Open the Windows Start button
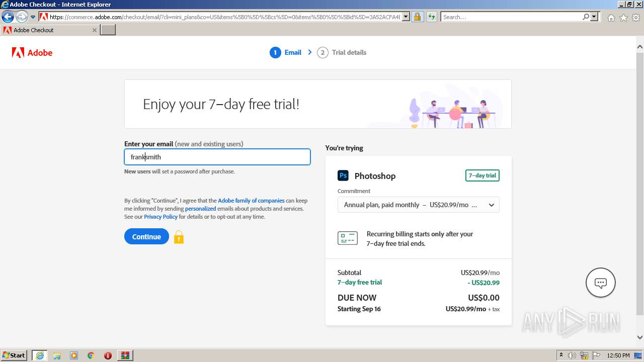Image resolution: width=644 pixels, height=362 pixels. coord(14,355)
